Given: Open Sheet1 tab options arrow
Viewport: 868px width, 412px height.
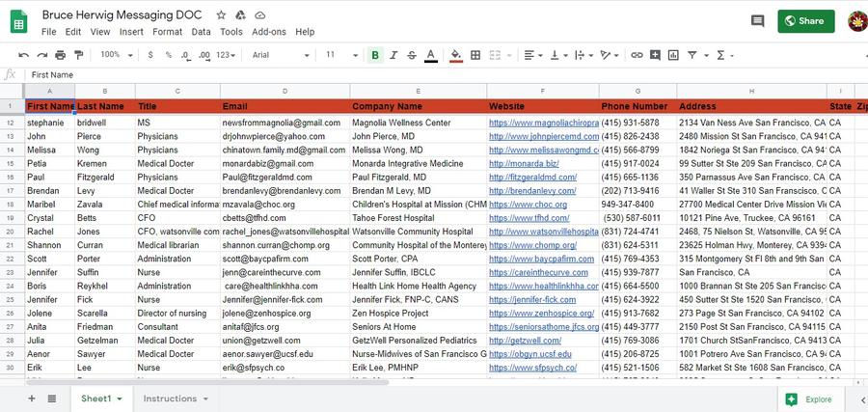Looking at the screenshot, I should coord(120,399).
